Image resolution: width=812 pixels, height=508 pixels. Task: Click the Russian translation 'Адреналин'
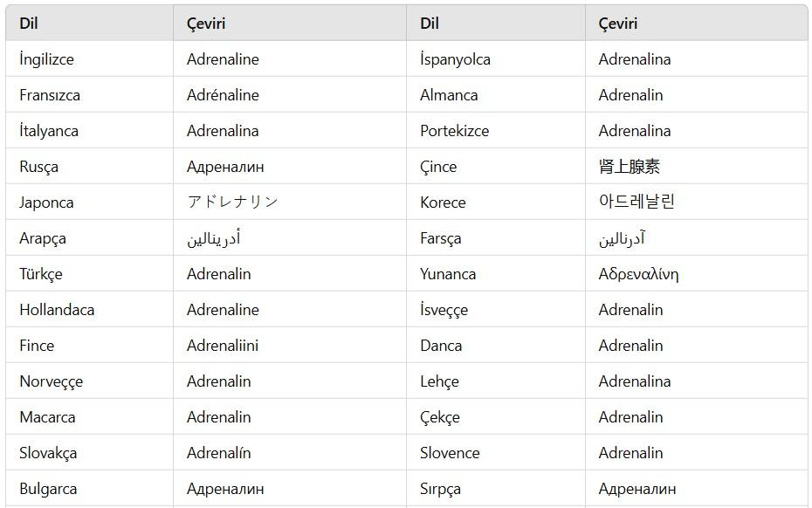pos(225,167)
